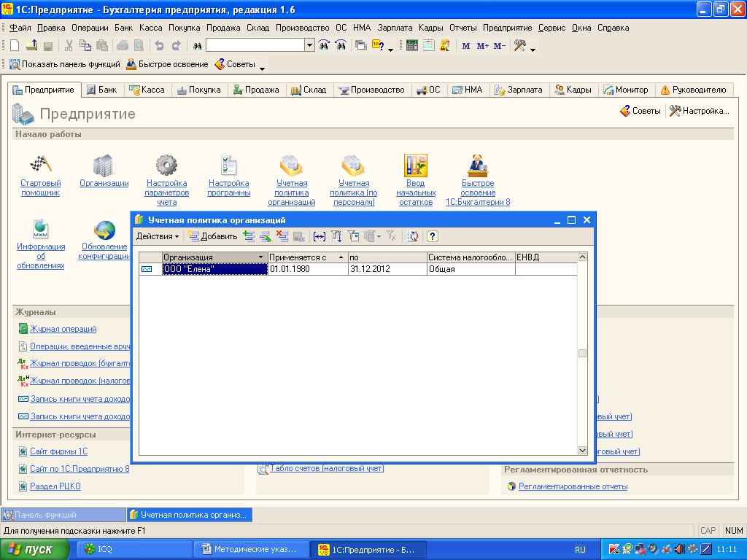
Task: Click the 1C help question icon in toolbar
Action: pos(378,46)
